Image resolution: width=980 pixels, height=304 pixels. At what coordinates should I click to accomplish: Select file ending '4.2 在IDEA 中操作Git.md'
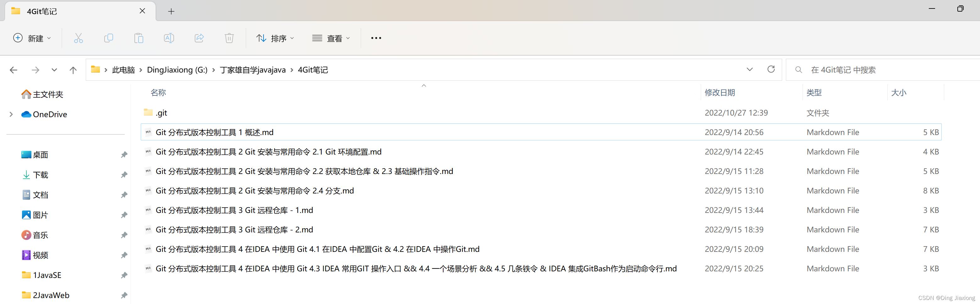pos(318,249)
